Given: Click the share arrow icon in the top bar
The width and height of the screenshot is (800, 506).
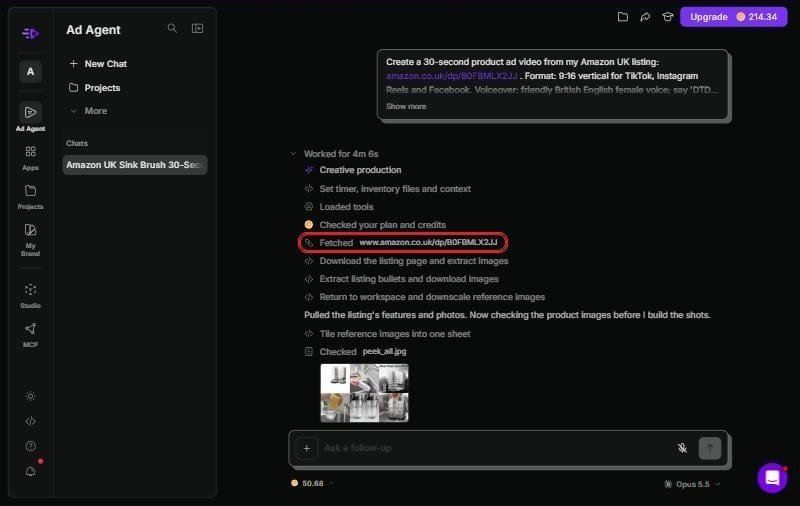Looking at the screenshot, I should coord(645,17).
